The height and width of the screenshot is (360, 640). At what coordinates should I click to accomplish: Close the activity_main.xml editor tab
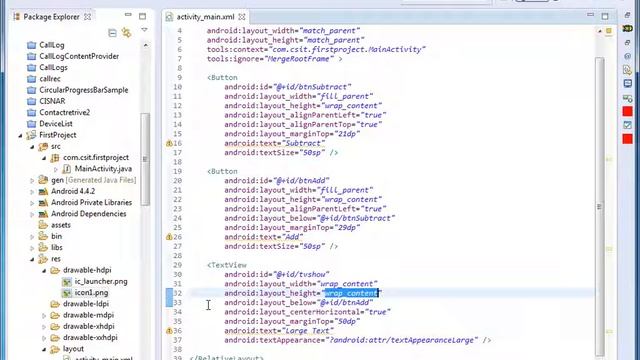tap(242, 17)
